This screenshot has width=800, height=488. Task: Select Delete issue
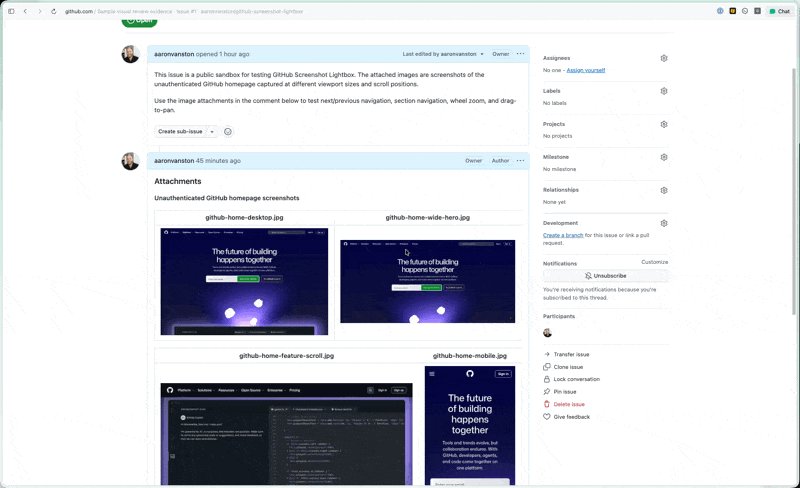564,404
